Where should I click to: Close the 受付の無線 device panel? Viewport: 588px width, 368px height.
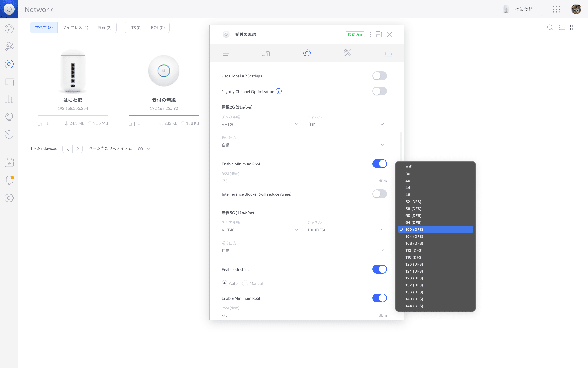point(389,34)
